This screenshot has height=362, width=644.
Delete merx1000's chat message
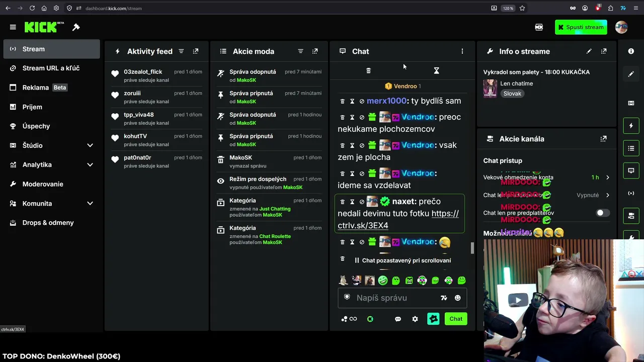pyautogui.click(x=343, y=101)
